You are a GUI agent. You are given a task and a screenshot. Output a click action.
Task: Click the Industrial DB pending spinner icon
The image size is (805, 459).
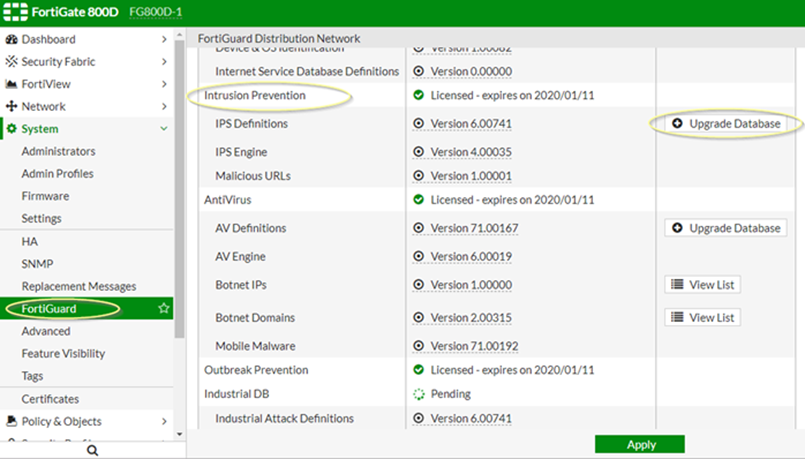click(x=419, y=394)
